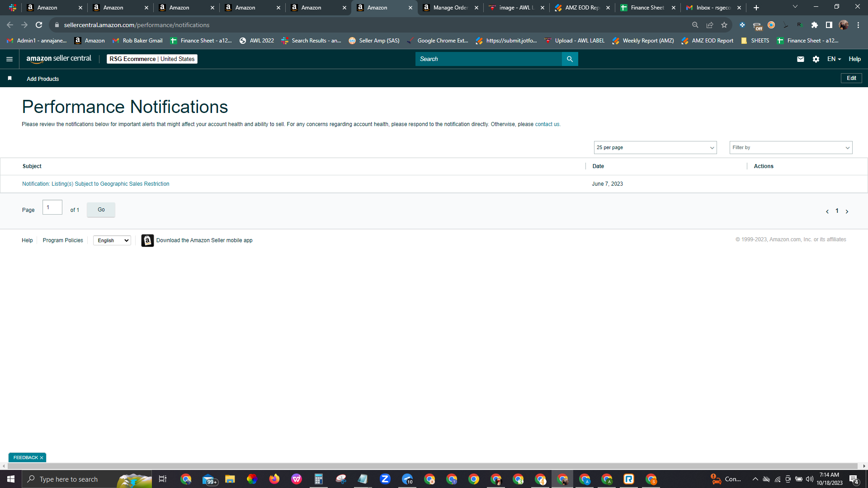Image resolution: width=868 pixels, height=488 pixels.
Task: Open the Chrome profile avatar
Action: coord(844,25)
